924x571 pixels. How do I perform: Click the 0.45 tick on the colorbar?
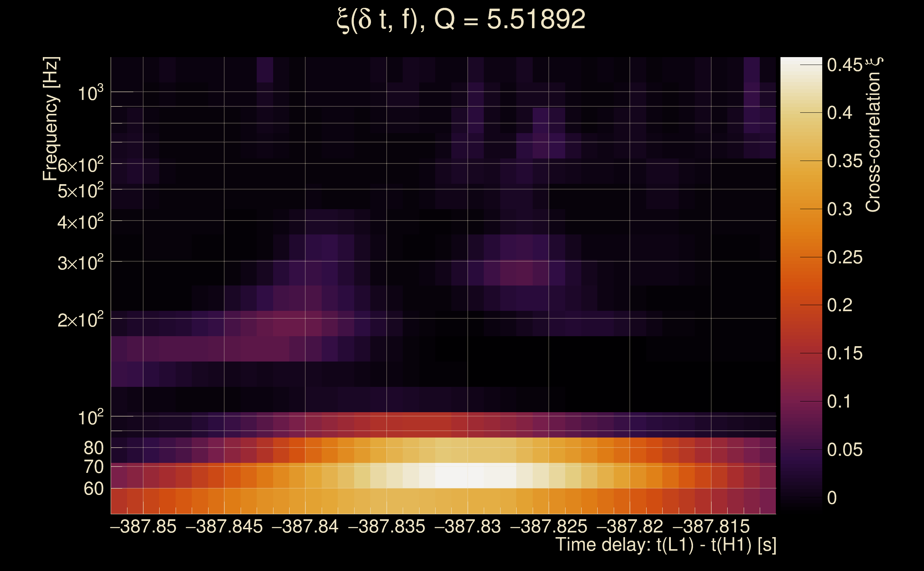(845, 65)
